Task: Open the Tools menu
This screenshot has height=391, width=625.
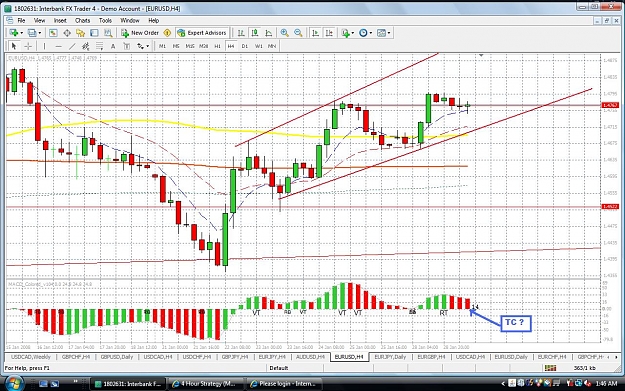Action: coord(105,20)
